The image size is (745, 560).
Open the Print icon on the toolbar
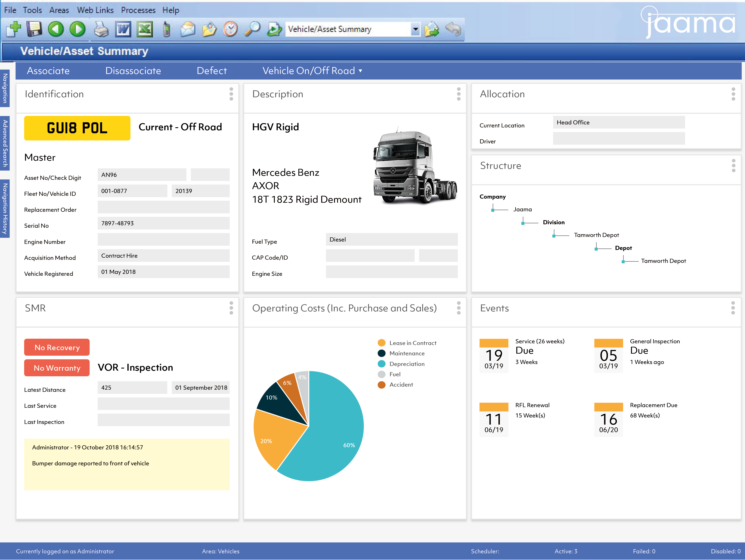[x=101, y=29]
